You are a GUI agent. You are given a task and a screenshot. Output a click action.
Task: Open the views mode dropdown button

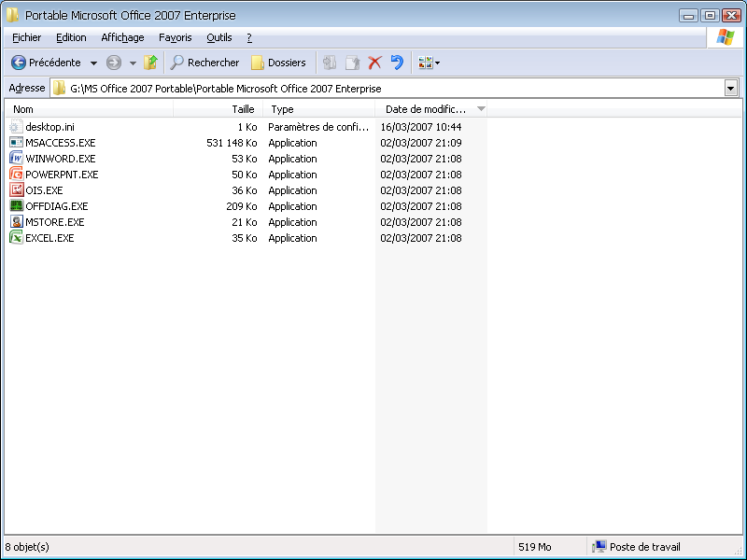click(429, 63)
